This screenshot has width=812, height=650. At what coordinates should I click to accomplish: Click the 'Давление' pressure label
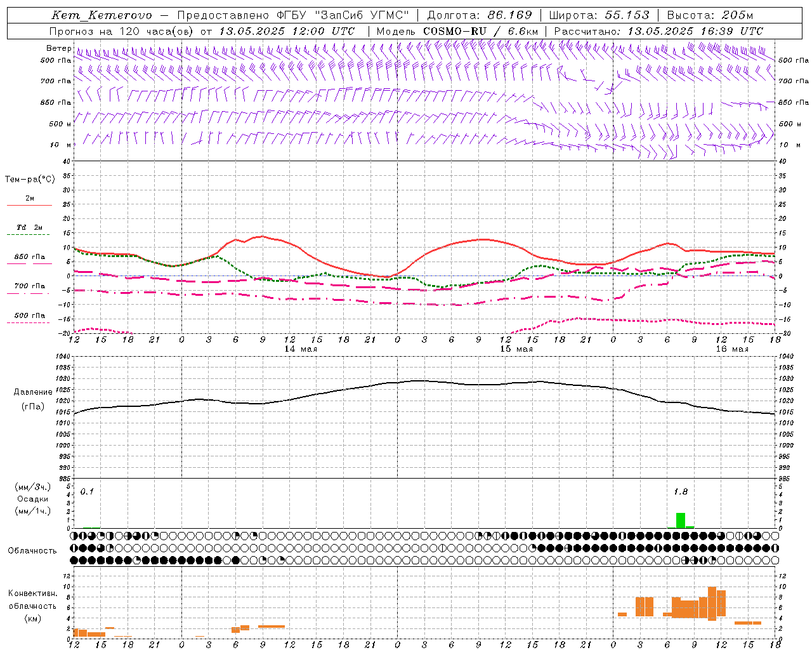click(33, 392)
